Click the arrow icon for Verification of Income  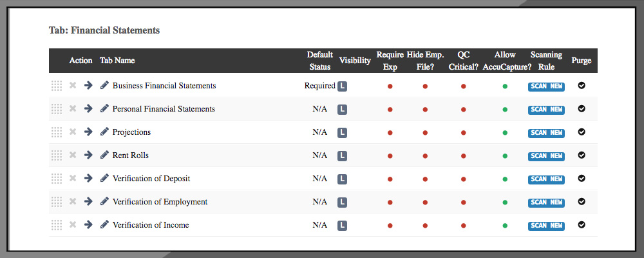pyautogui.click(x=88, y=225)
